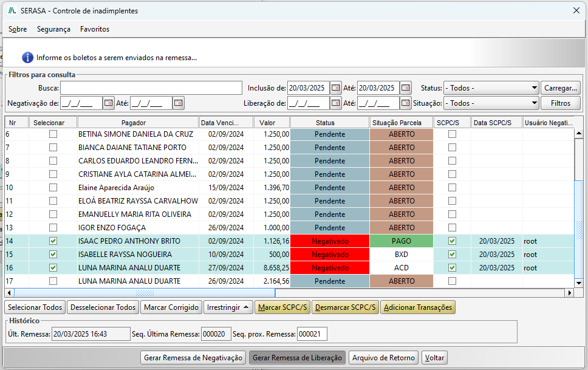588x370 pixels.
Task: Sort by the Status column header
Action: pos(330,123)
